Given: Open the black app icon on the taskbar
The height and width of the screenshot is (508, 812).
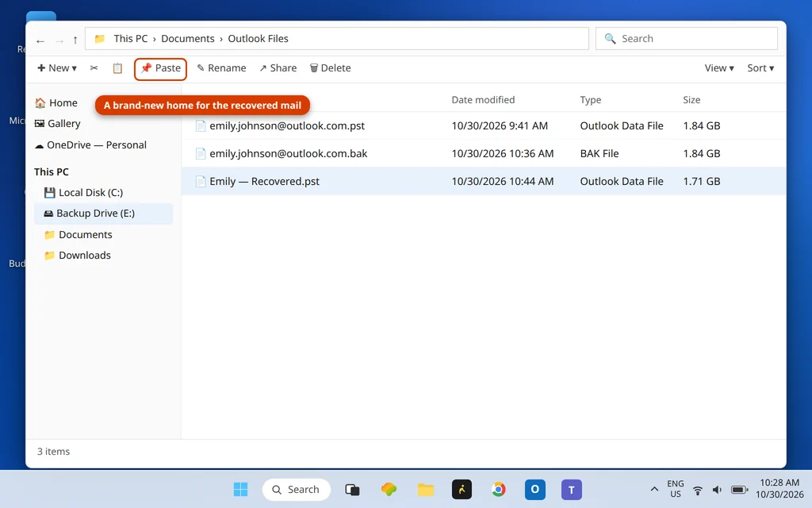Looking at the screenshot, I should [x=462, y=489].
